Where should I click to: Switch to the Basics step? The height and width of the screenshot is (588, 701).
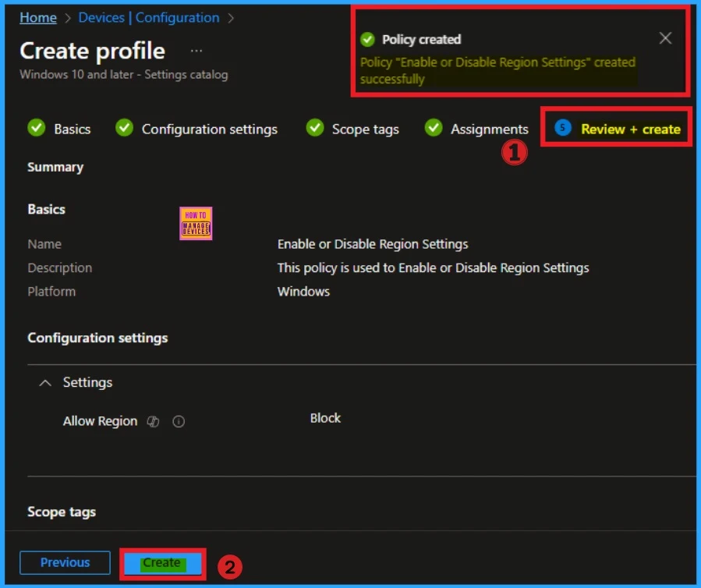[x=72, y=129]
